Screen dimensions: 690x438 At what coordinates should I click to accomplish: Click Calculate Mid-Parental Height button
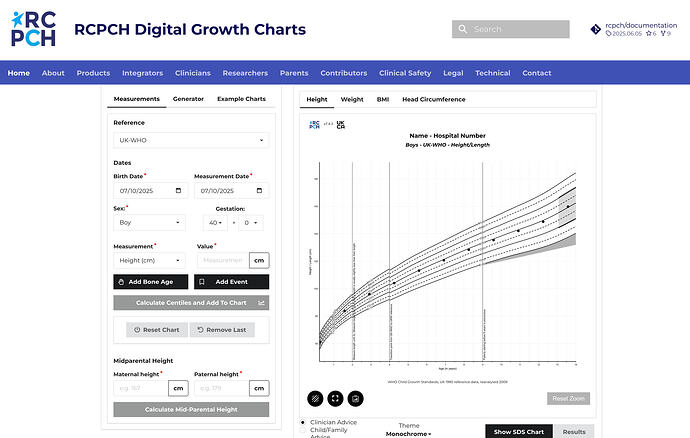[191, 409]
